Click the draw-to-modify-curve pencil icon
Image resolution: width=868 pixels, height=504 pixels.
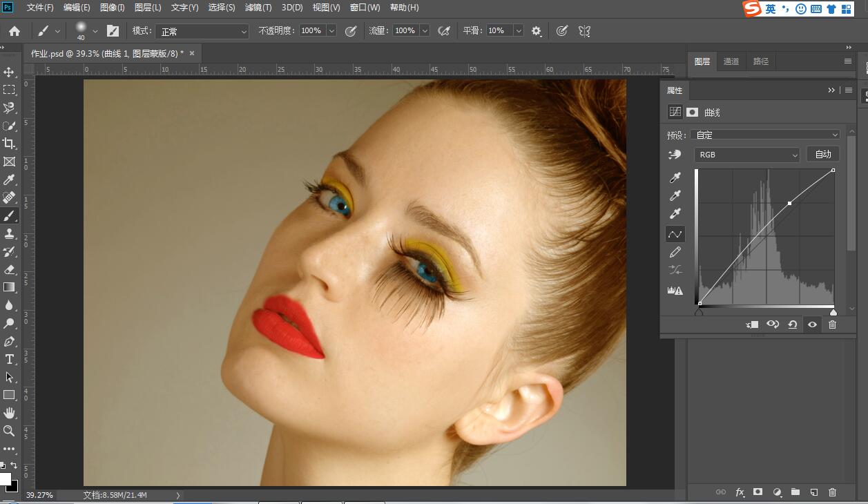675,252
